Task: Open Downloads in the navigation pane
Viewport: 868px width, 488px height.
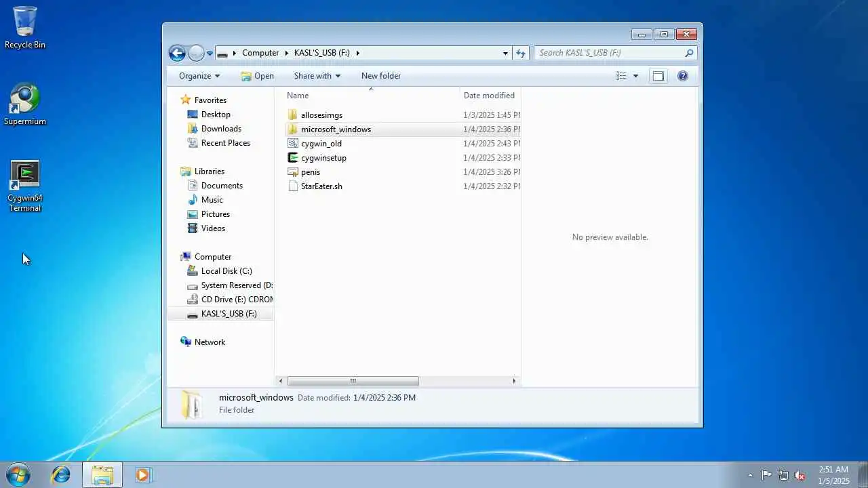Action: 221,129
